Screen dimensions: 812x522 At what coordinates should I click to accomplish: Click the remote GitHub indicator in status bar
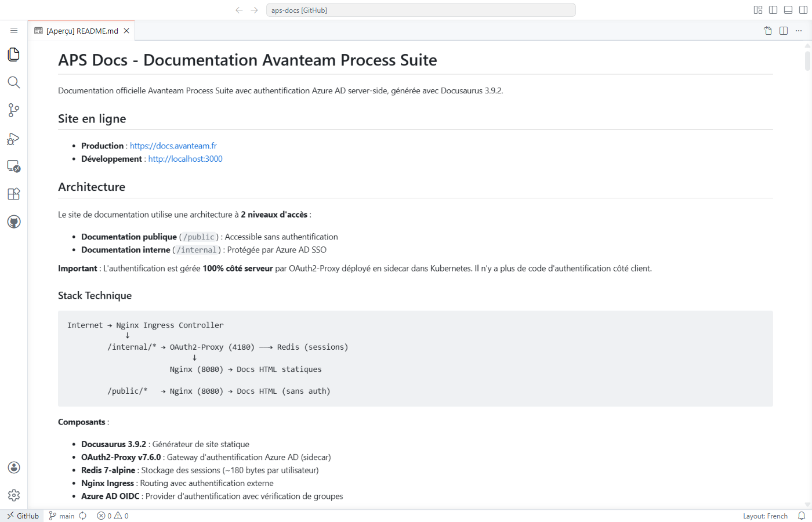point(22,516)
